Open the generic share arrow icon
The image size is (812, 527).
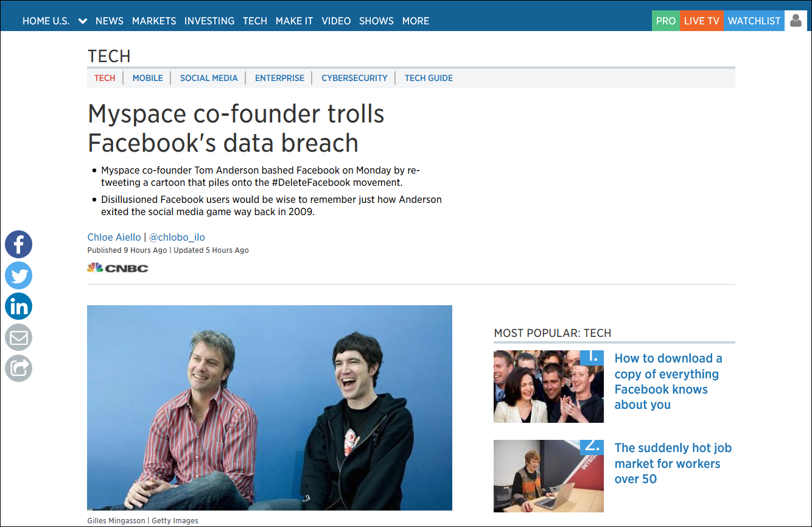click(x=19, y=369)
